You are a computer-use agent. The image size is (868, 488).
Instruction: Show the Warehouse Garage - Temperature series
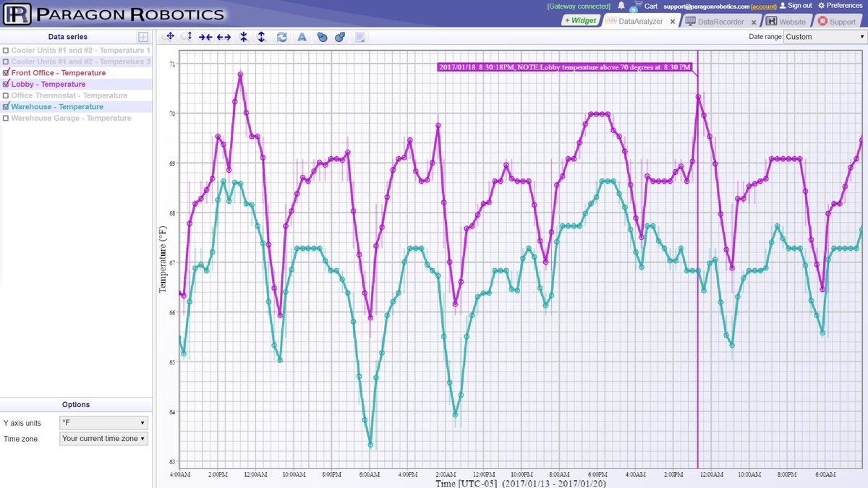pyautogui.click(x=6, y=118)
